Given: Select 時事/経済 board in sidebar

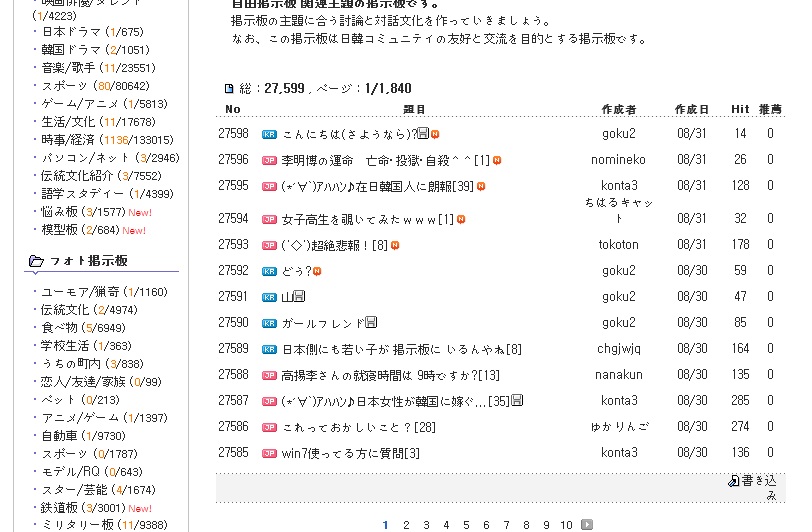Looking at the screenshot, I should pos(70,140).
